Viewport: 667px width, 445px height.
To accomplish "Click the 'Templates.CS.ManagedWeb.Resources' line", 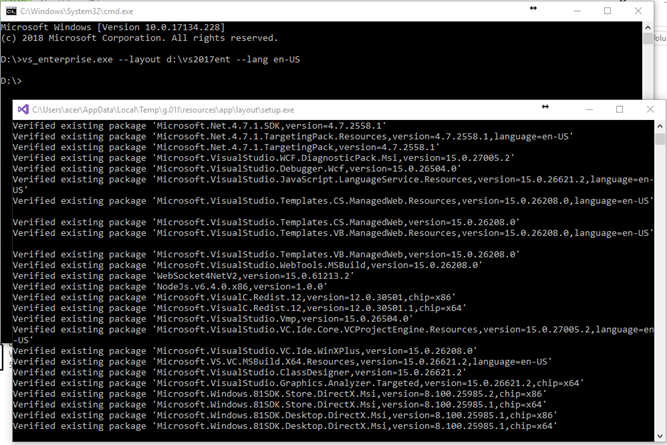I will pos(333,201).
